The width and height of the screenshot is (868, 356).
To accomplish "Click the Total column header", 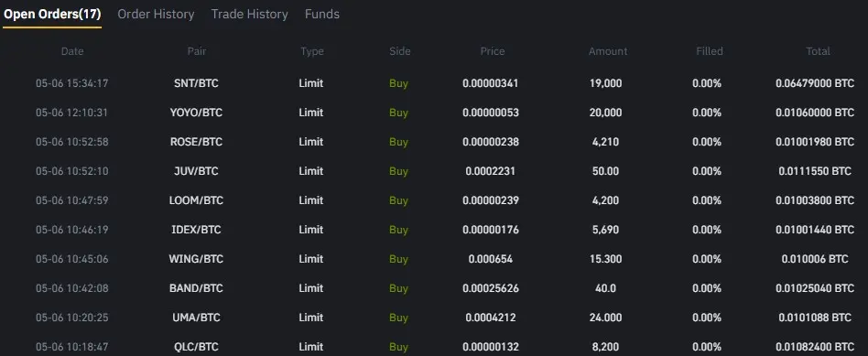I will (818, 51).
